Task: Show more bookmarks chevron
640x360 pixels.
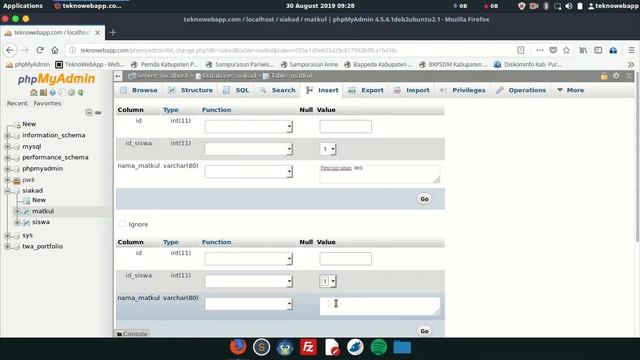Action: pos(631,64)
